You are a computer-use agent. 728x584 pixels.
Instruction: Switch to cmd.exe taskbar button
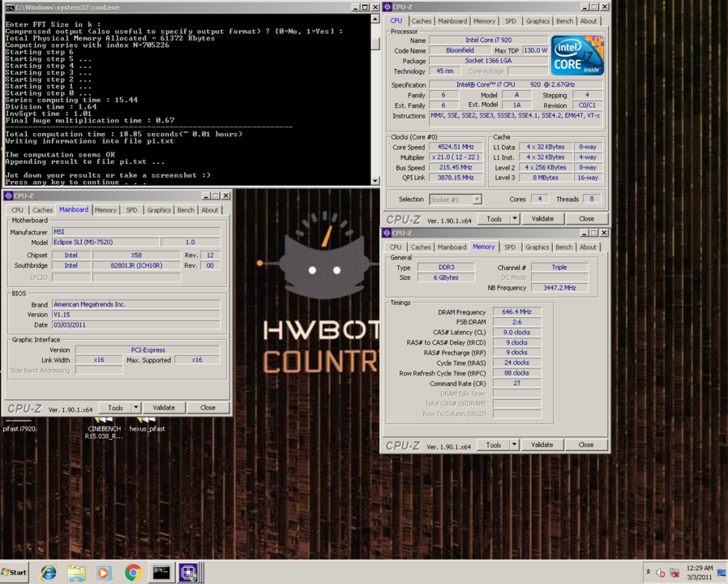coord(161,573)
